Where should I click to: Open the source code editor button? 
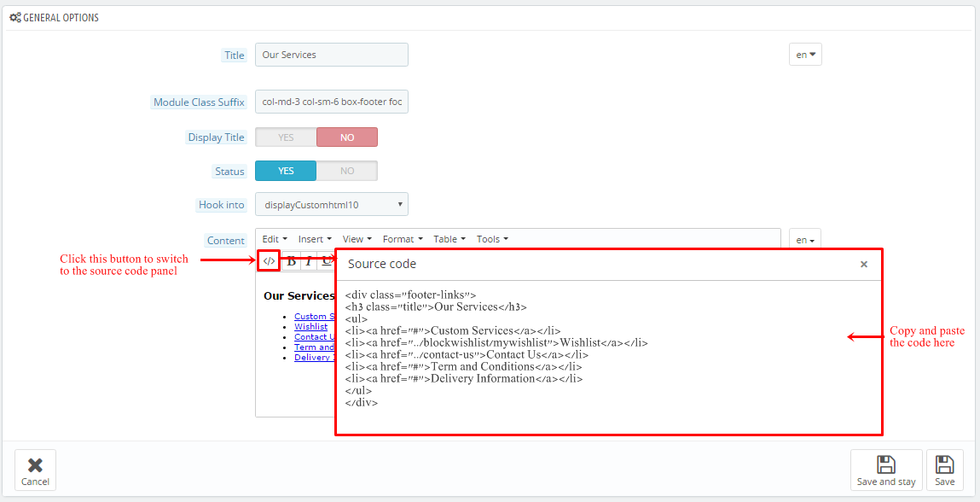coord(269,261)
